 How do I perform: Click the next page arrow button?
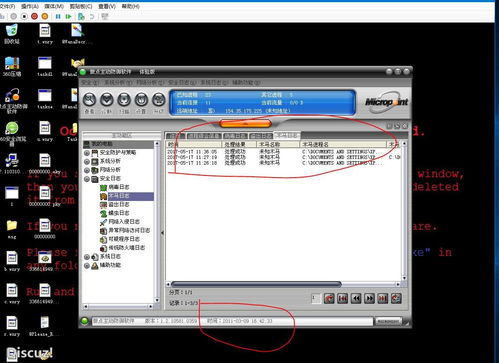369,298
